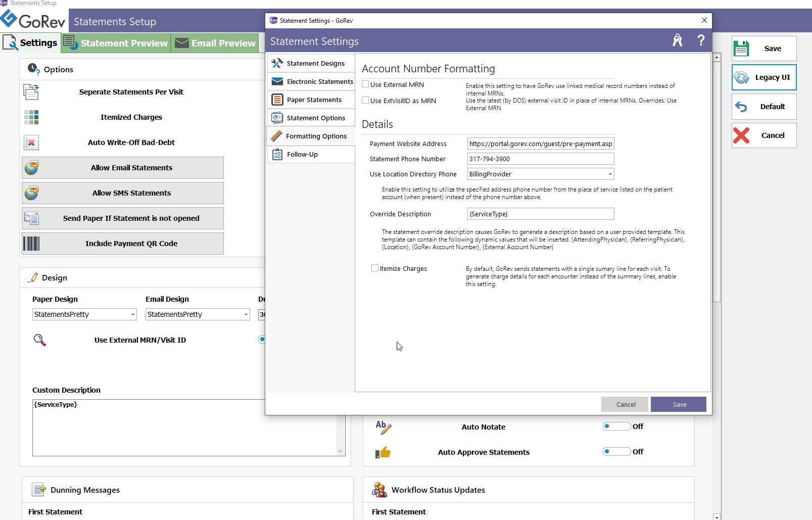The width and height of the screenshot is (812, 520).
Task: Click the Legacy UI refresh icon
Action: 741,77
